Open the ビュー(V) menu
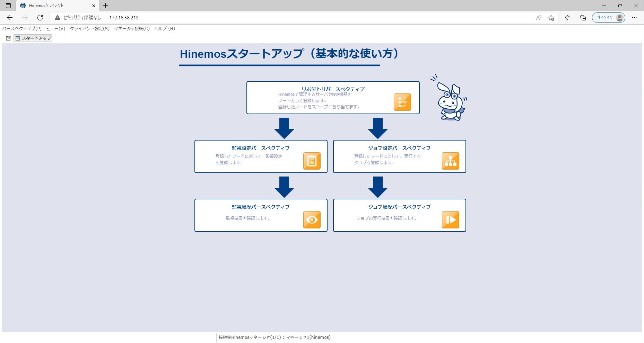Image resolution: width=644 pixels, height=343 pixels. coord(56,29)
